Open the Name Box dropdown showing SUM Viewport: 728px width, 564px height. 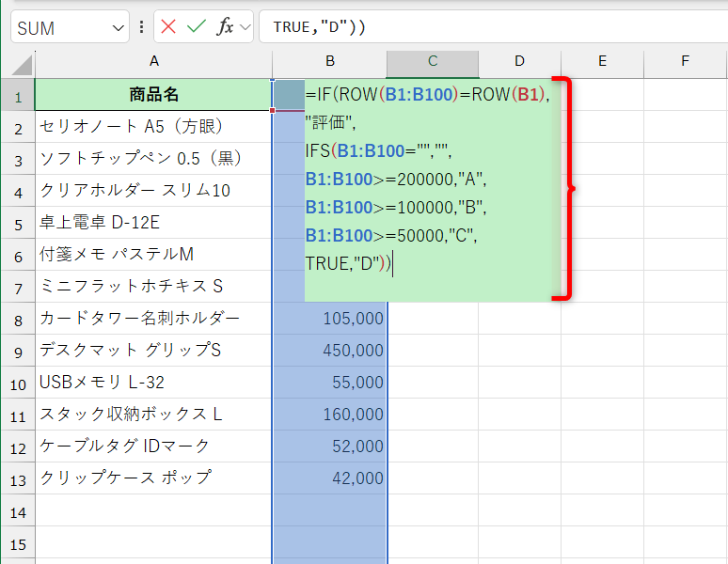[x=119, y=28]
